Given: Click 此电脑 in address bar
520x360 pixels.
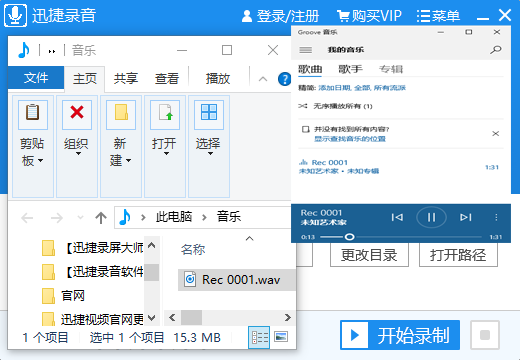Looking at the screenshot, I should pos(174,217).
